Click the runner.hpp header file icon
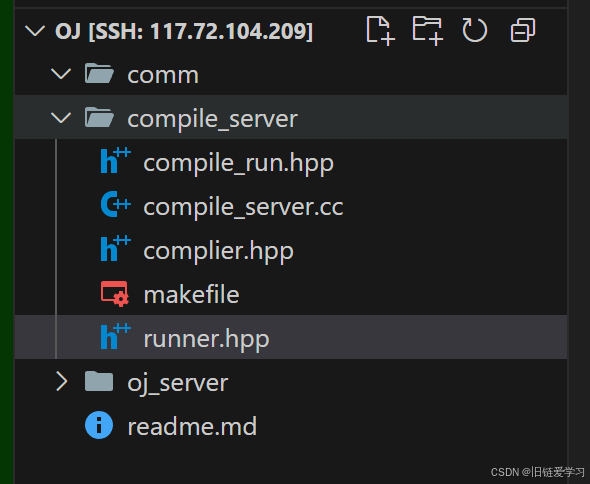This screenshot has height=484, width=590. [115, 336]
